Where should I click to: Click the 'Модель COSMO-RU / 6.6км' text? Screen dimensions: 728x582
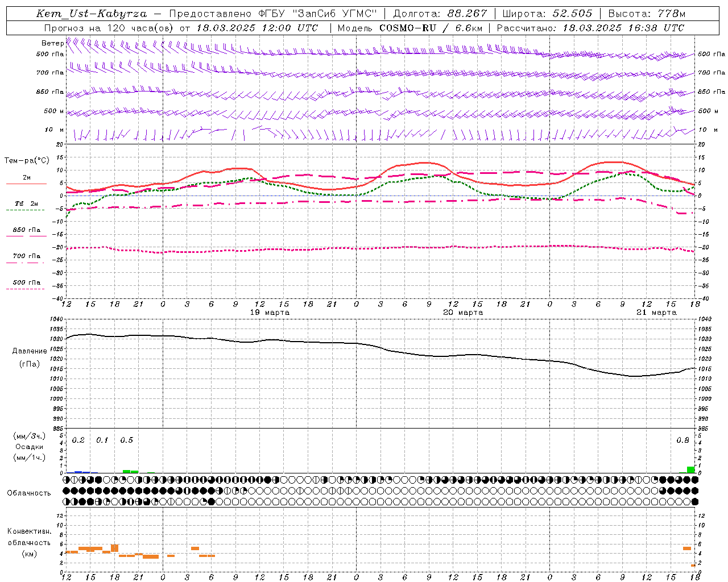click(x=409, y=28)
